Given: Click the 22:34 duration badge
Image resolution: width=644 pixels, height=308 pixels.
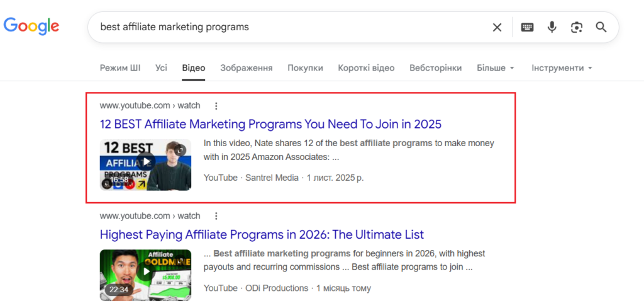Looking at the screenshot, I should 119,290.
